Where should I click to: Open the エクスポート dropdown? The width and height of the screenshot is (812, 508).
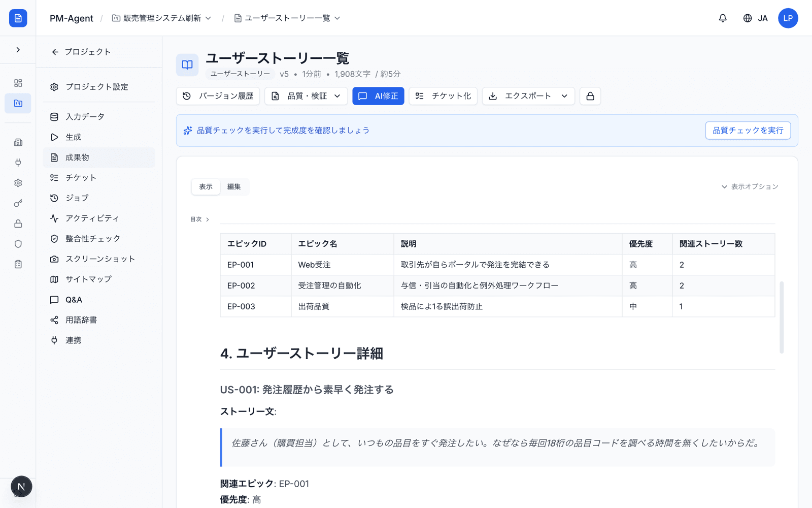[528, 96]
